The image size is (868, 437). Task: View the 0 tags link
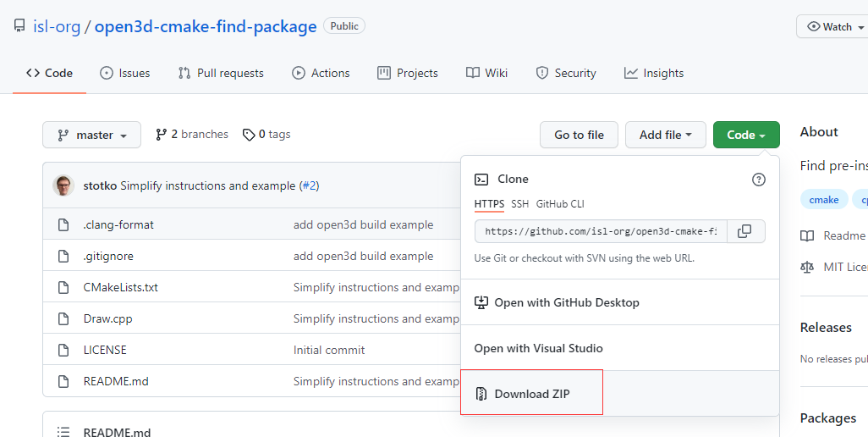[x=266, y=135]
